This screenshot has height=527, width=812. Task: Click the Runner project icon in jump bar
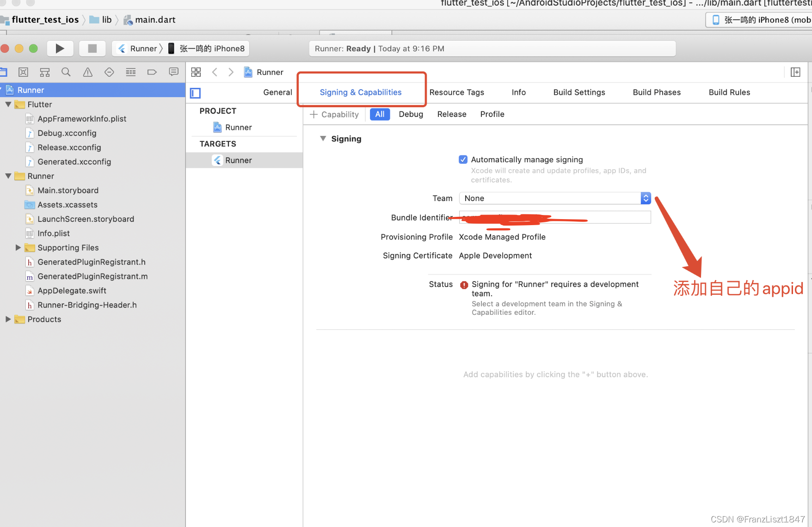[248, 72]
